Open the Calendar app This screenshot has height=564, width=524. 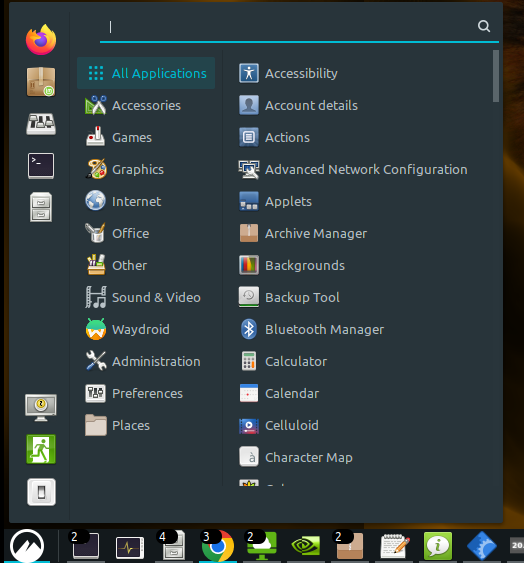tap(361, 394)
